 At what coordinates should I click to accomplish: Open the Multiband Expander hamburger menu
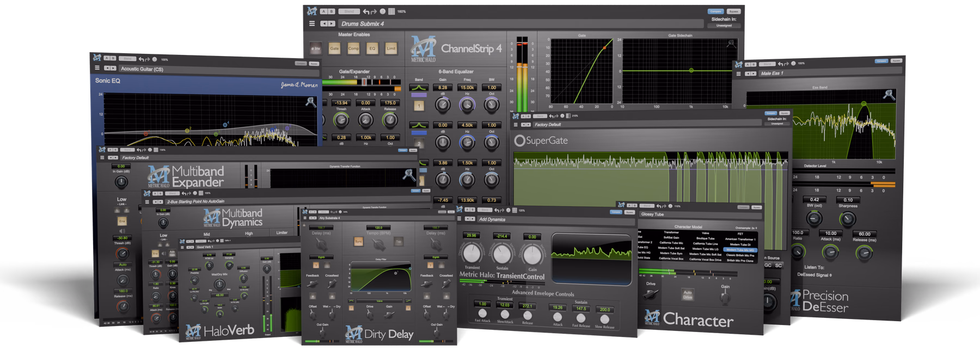click(x=102, y=157)
